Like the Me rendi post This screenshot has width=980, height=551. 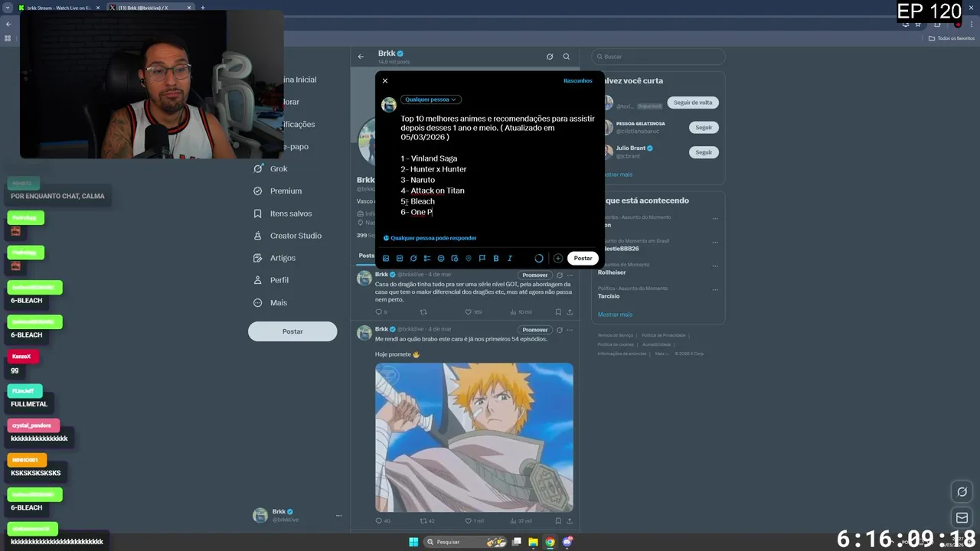474,521
